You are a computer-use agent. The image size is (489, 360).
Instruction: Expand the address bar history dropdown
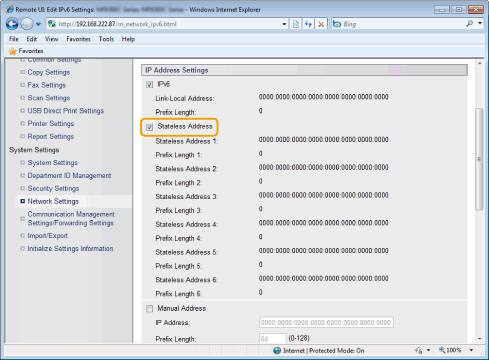(x=284, y=24)
